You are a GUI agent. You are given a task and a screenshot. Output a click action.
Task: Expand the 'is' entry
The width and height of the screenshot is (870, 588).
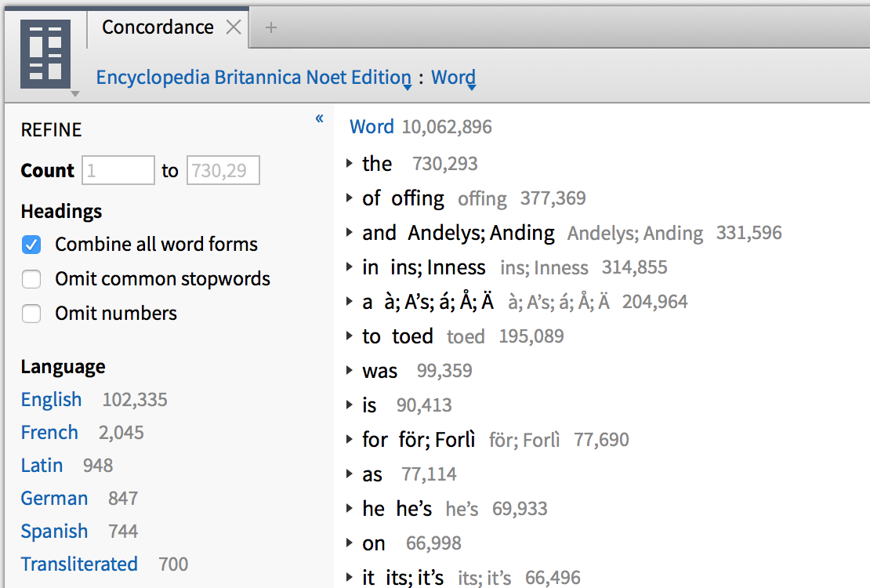(349, 405)
